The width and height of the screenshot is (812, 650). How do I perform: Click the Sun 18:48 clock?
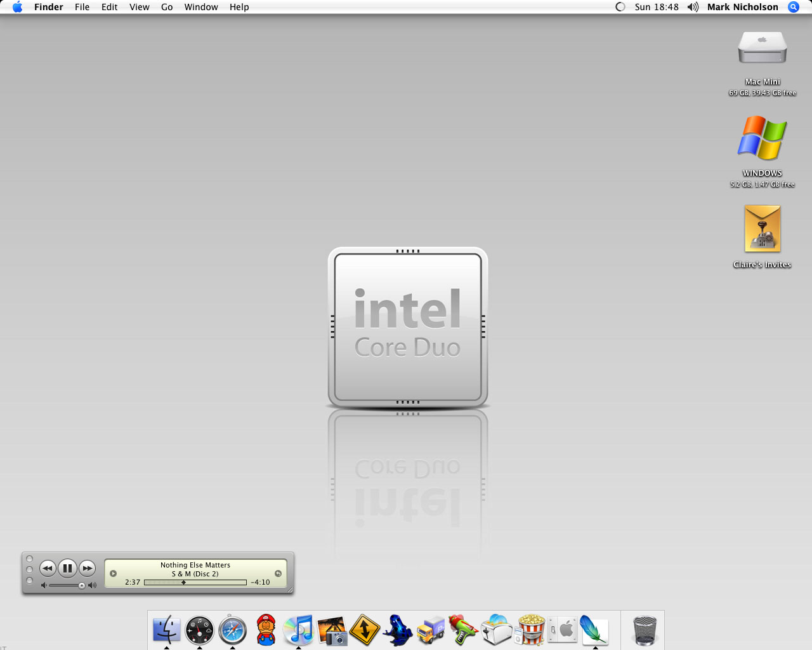(x=657, y=7)
